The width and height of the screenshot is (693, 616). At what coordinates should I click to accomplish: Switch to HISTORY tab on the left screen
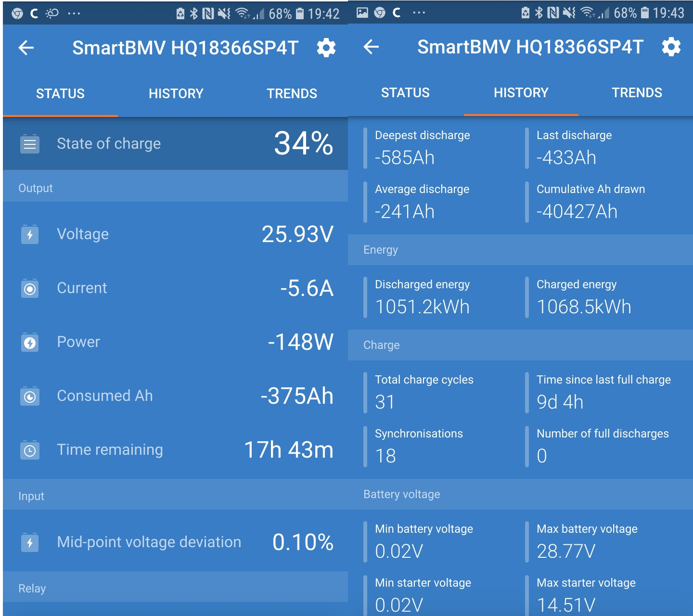click(176, 93)
